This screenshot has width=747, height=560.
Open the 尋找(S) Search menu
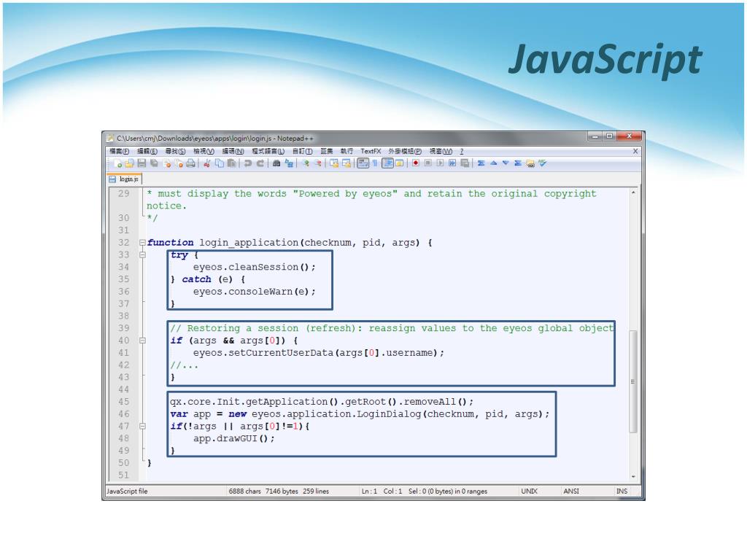[x=175, y=151]
